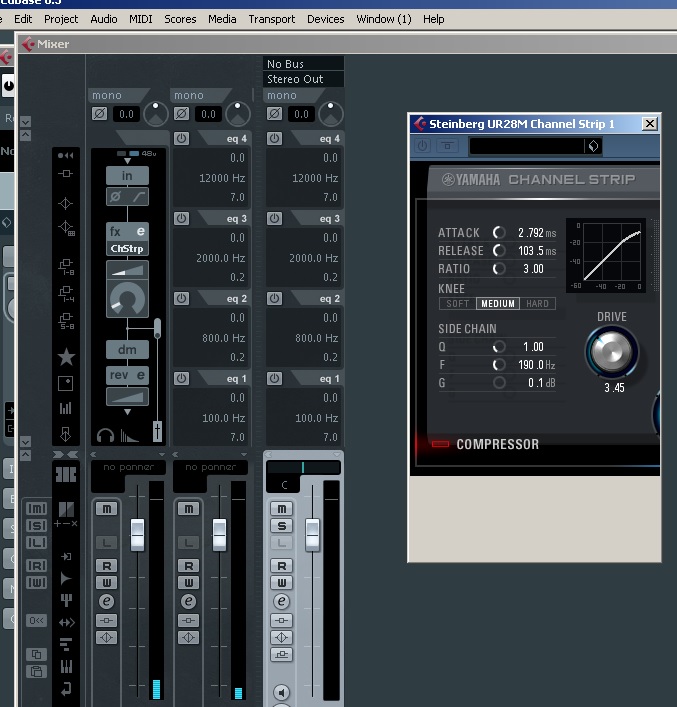Click the input gain knob on first channel
The image size is (677, 707).
156,114
